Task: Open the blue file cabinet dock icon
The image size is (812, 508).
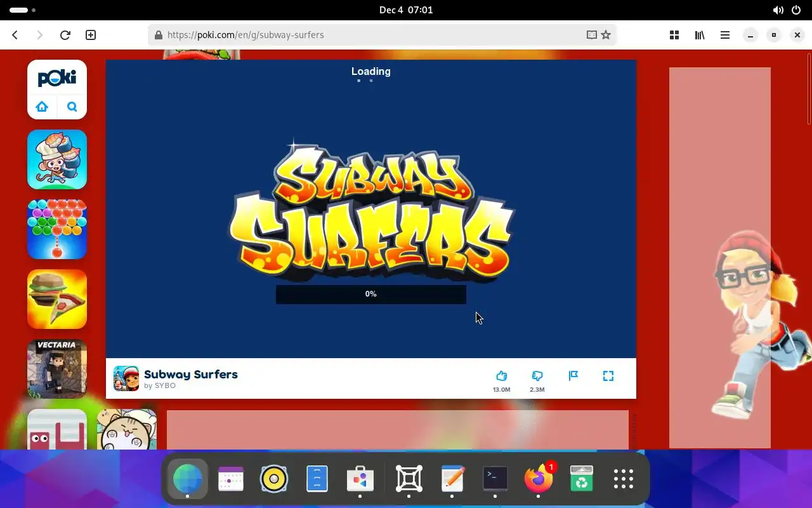Action: tap(317, 479)
